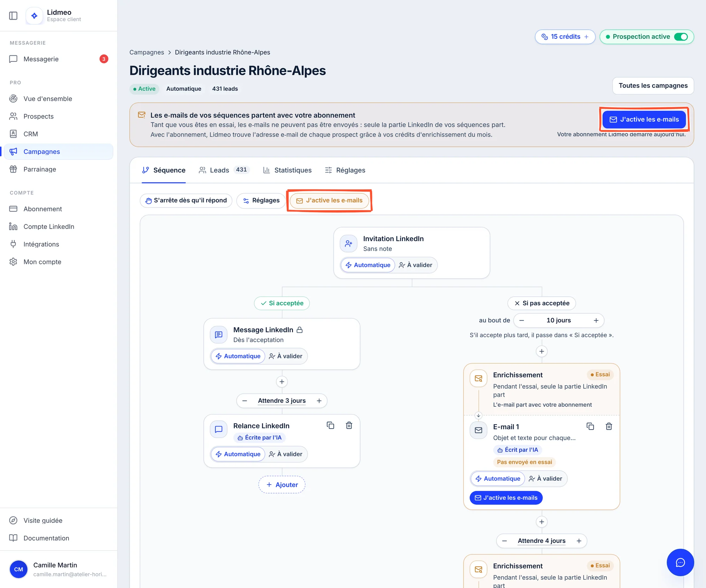Click the first Enrichissement mail-search icon
The height and width of the screenshot is (588, 706).
(478, 378)
